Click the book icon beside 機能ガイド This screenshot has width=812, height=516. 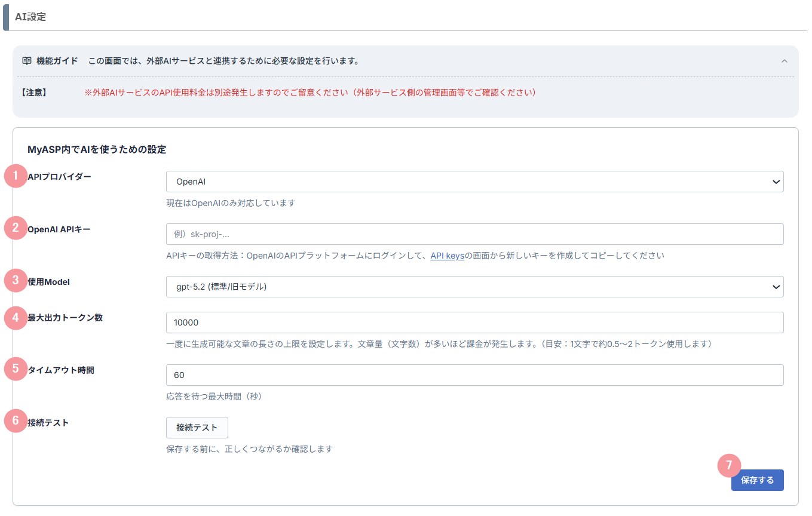[x=26, y=61]
